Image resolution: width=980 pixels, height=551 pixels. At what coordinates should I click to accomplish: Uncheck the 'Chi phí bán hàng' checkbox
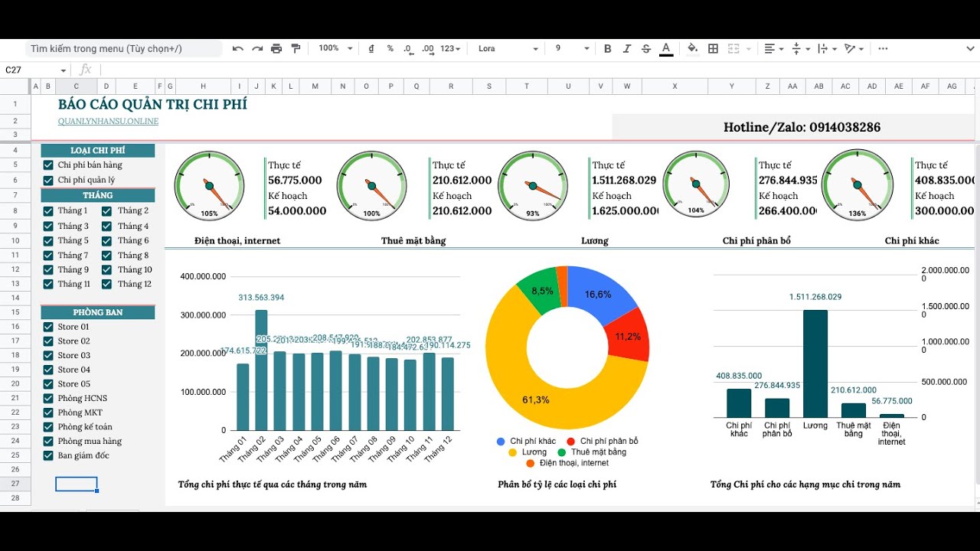[x=48, y=165]
